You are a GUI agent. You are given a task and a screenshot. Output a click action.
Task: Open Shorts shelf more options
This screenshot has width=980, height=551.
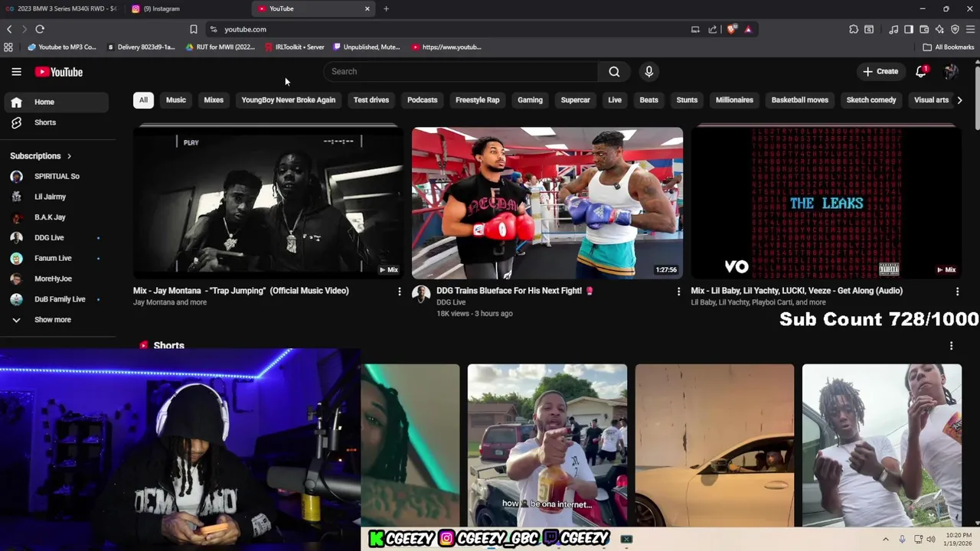click(951, 346)
